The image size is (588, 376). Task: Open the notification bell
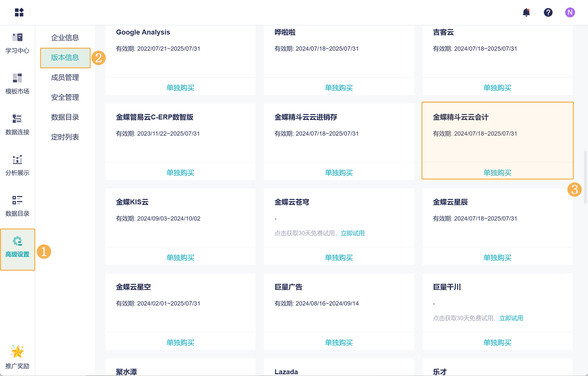tap(526, 12)
